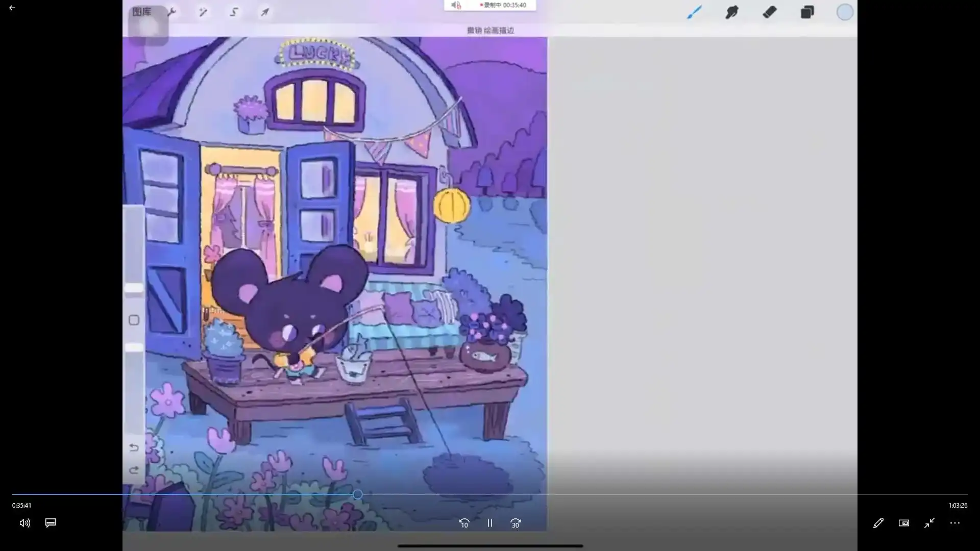Open the Procreate wrench Actions menu
Image resolution: width=980 pixels, height=551 pixels.
172,12
